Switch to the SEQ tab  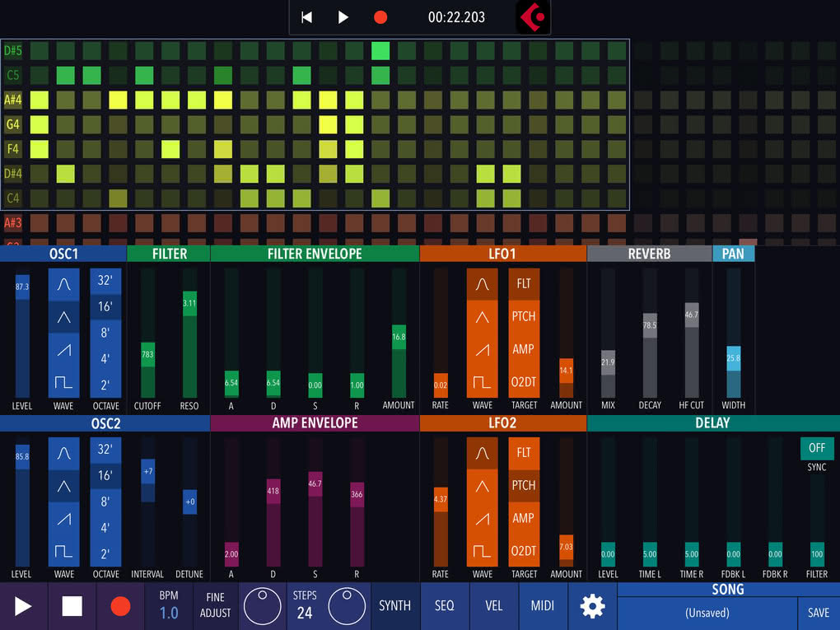(445, 606)
